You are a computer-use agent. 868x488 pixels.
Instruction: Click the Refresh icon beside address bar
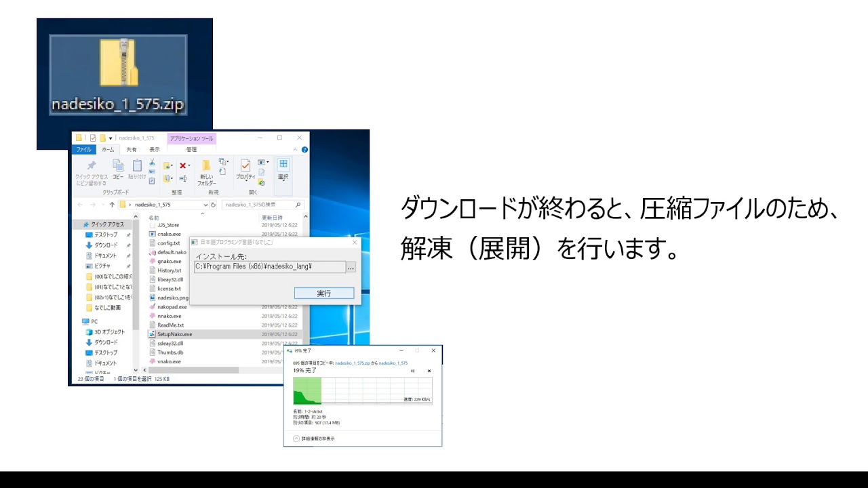213,204
